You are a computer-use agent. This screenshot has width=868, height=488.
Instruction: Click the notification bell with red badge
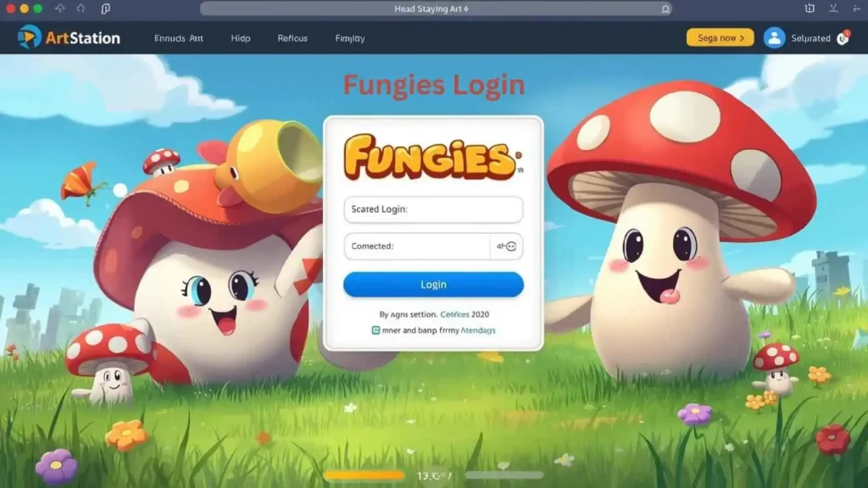click(x=845, y=38)
